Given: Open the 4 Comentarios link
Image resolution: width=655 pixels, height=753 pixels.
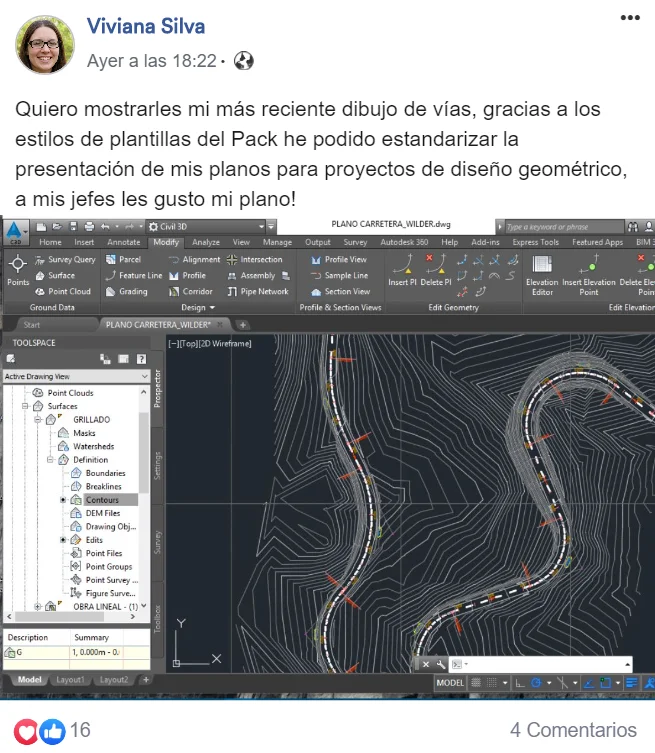Looking at the screenshot, I should click(573, 729).
